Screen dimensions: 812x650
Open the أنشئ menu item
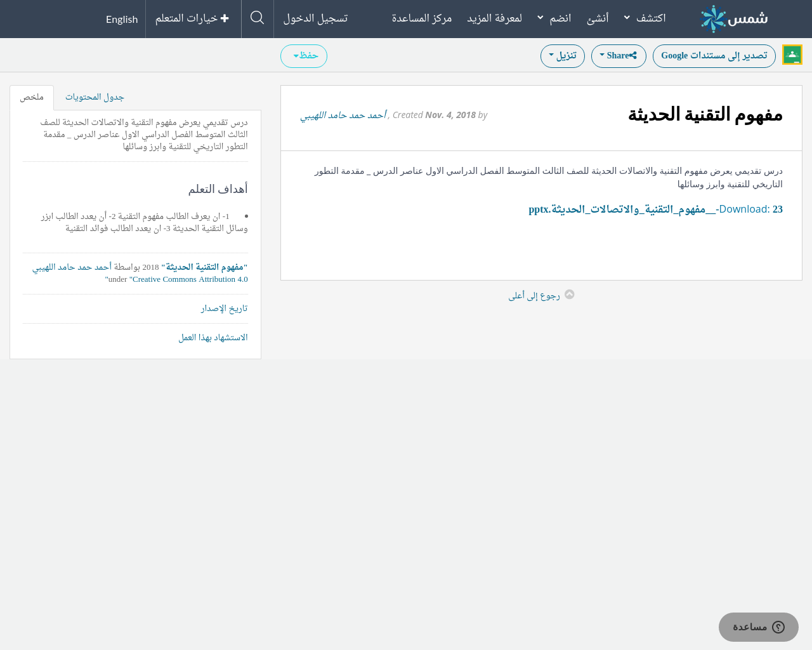coord(598,18)
